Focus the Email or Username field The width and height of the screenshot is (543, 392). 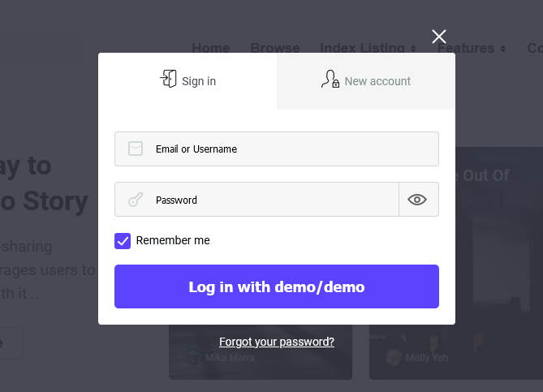pos(277,149)
